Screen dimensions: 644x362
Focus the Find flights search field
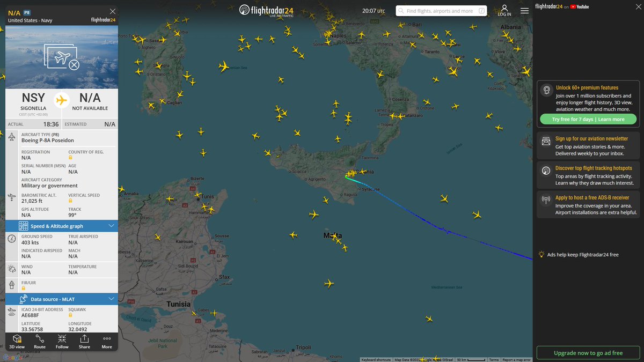coord(441,11)
